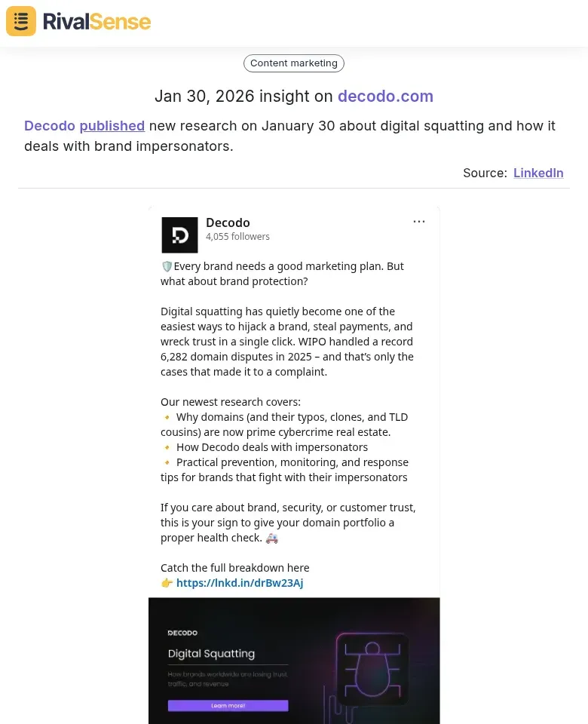The width and height of the screenshot is (588, 724).
Task: Click the RivalSense wordmark text
Action: tap(96, 21)
